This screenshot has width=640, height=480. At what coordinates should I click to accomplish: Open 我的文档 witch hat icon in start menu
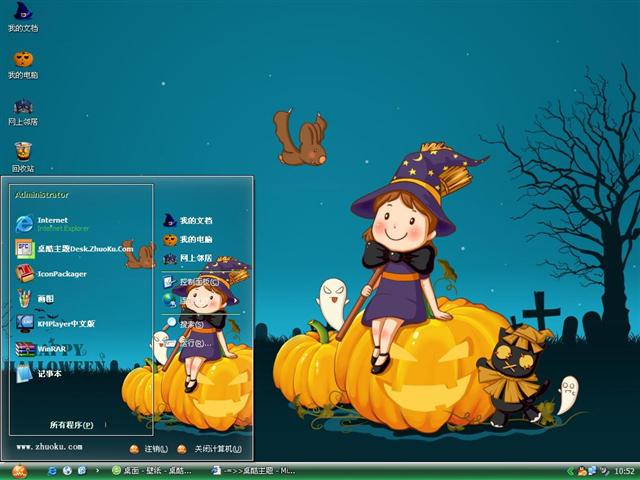(x=188, y=220)
